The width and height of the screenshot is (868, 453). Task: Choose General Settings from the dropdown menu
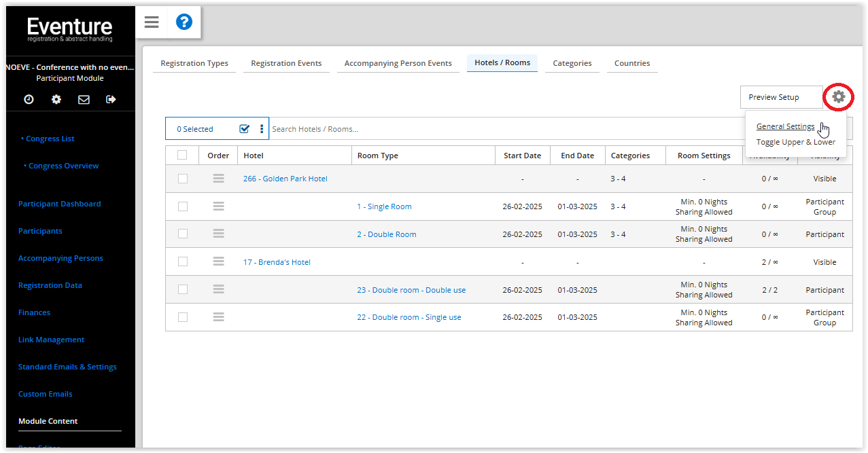click(785, 126)
